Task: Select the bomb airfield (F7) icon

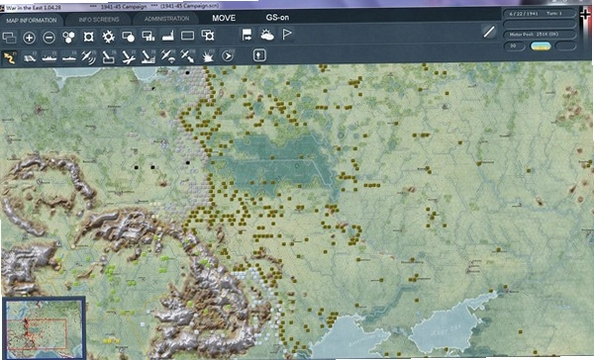Action: pyautogui.click(x=128, y=56)
